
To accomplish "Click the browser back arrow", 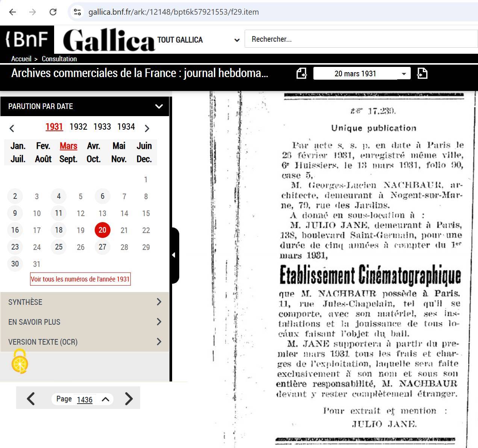I will pyautogui.click(x=12, y=12).
